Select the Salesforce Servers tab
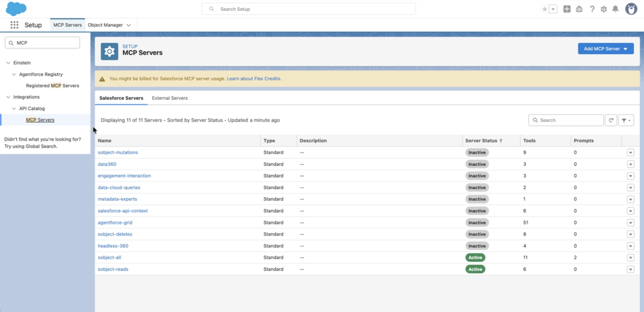 [121, 98]
